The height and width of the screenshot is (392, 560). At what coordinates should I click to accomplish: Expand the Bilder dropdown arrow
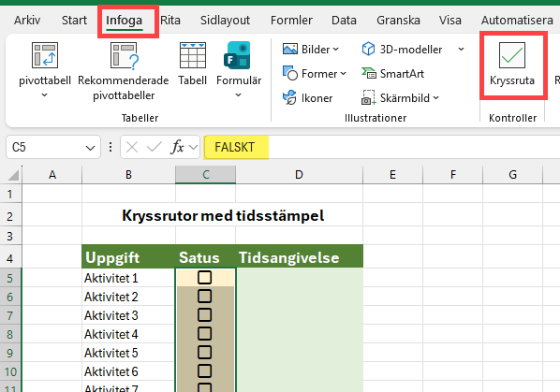click(335, 50)
